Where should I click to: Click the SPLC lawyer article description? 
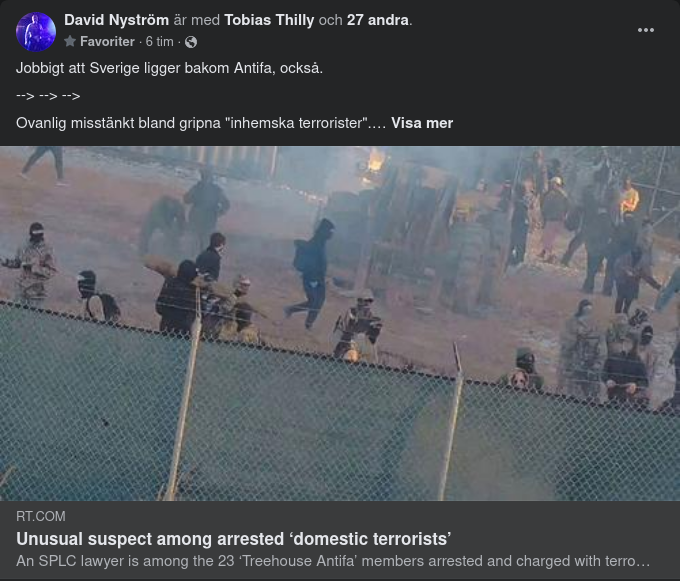tap(333, 561)
